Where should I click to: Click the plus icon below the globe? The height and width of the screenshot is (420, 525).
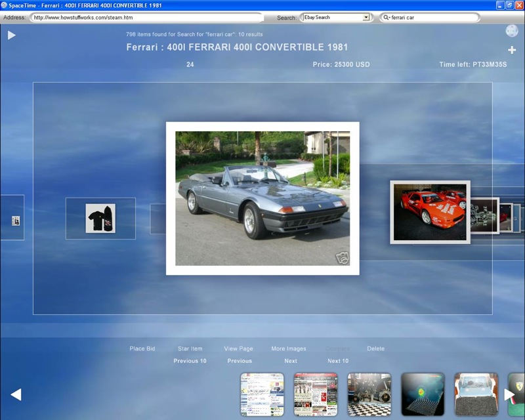(512, 51)
